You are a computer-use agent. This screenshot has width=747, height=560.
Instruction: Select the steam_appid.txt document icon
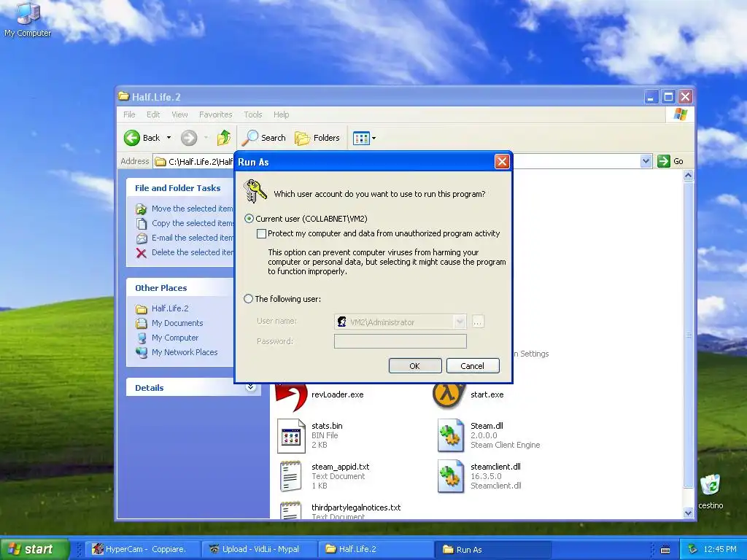click(291, 475)
